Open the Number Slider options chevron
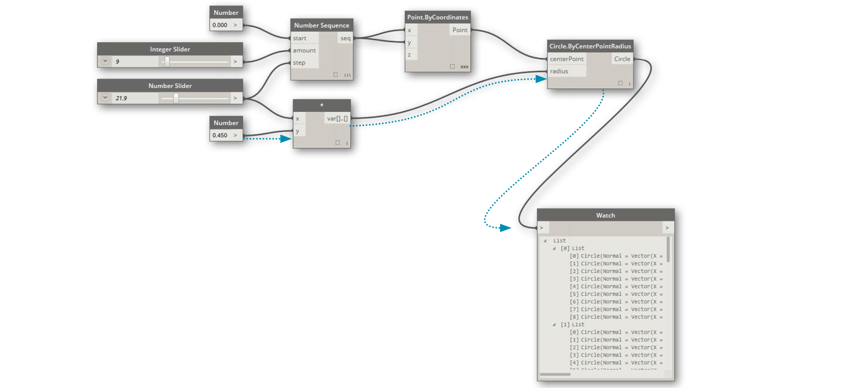Screen dimensions: 868x388 tap(104, 98)
